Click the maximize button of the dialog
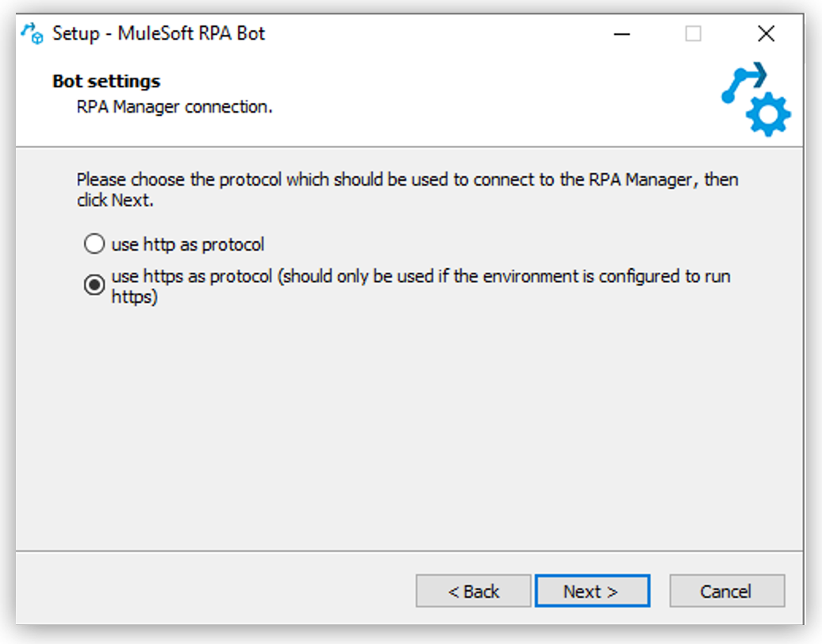The width and height of the screenshot is (822, 644). point(693,33)
